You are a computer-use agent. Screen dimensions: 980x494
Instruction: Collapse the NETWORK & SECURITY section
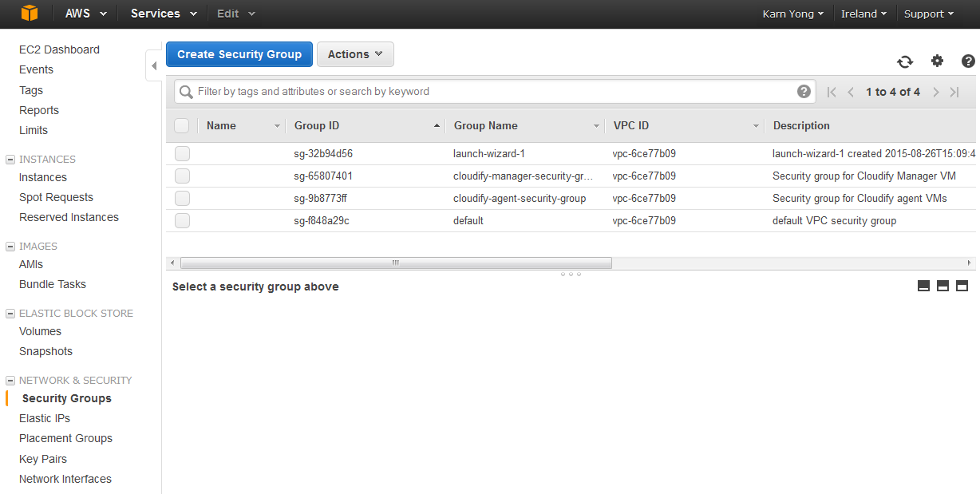pos(10,381)
